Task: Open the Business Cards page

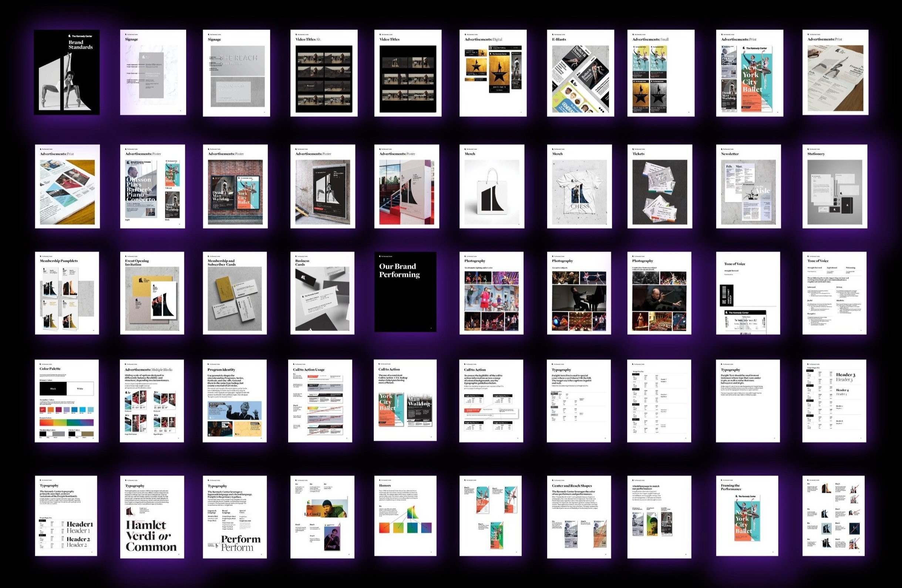Action: (323, 293)
